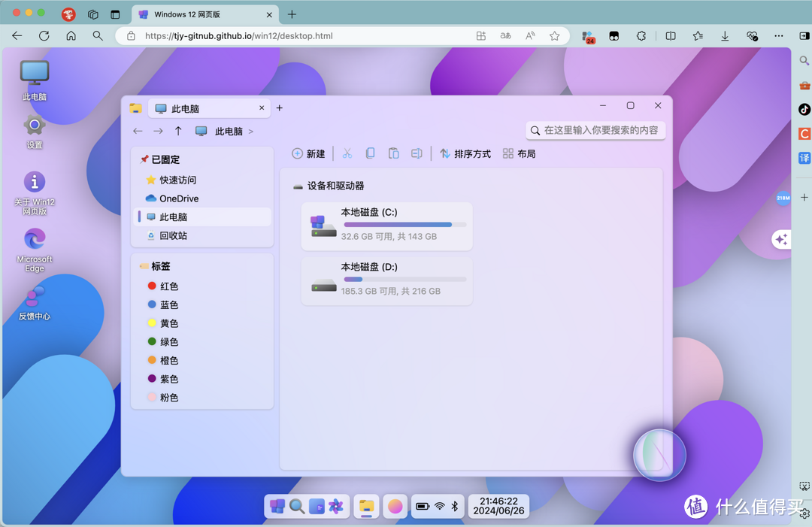The width and height of the screenshot is (812, 527).
Task: Open the TikTok icon in browser sidebar
Action: [x=804, y=109]
